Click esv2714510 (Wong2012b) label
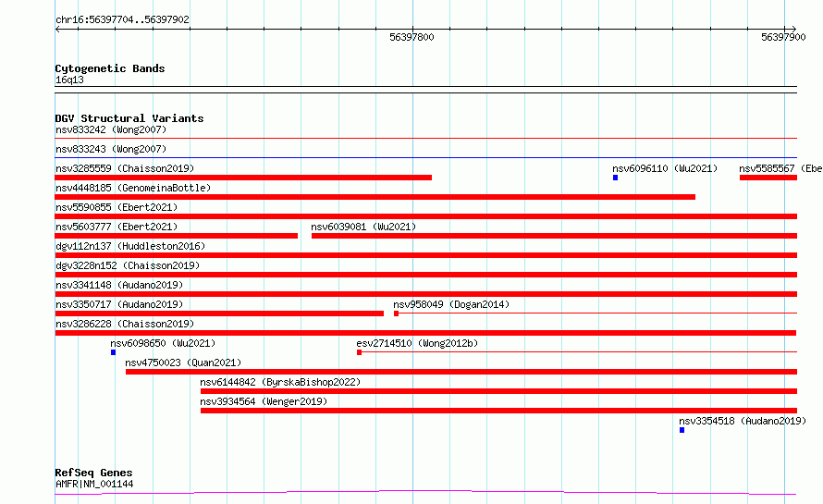823x504 pixels. point(417,343)
